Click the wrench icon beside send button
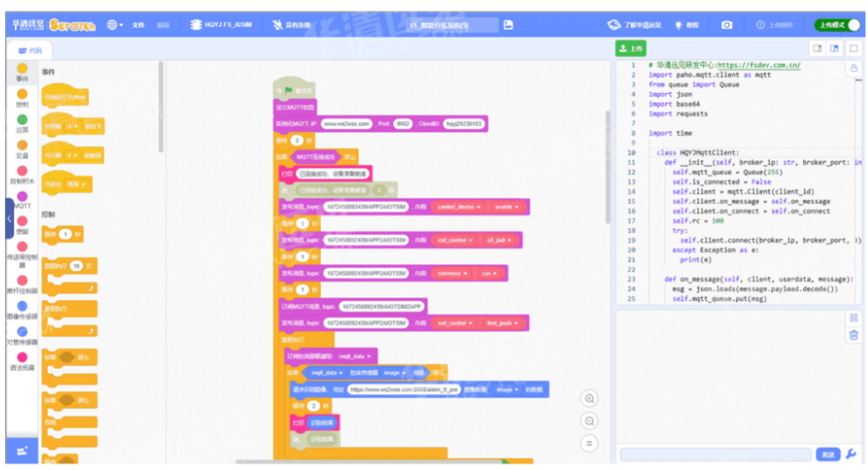The height and width of the screenshot is (470, 868). (850, 454)
